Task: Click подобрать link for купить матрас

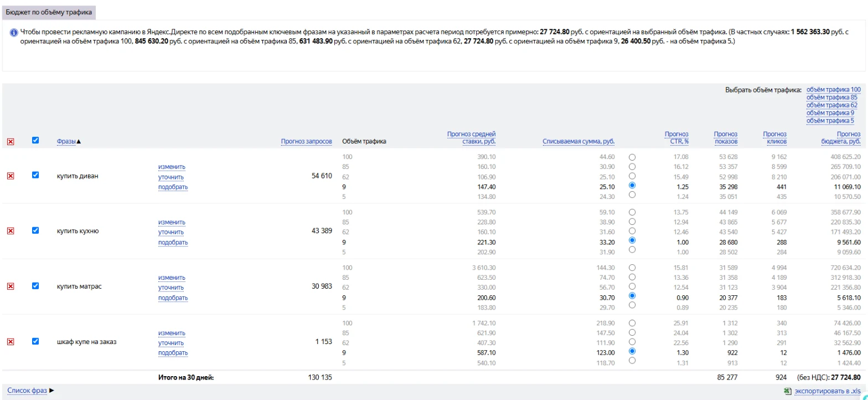Action: coord(173,298)
